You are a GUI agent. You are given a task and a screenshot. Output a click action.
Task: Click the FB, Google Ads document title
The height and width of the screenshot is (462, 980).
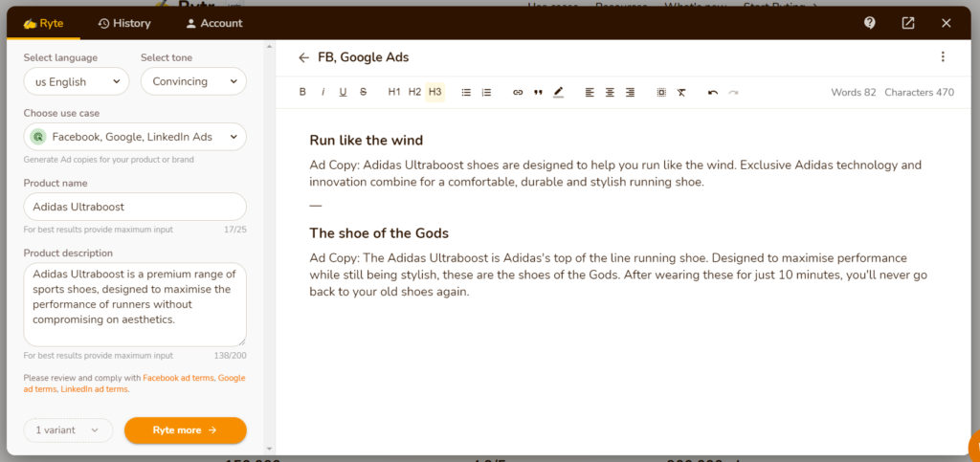point(363,57)
